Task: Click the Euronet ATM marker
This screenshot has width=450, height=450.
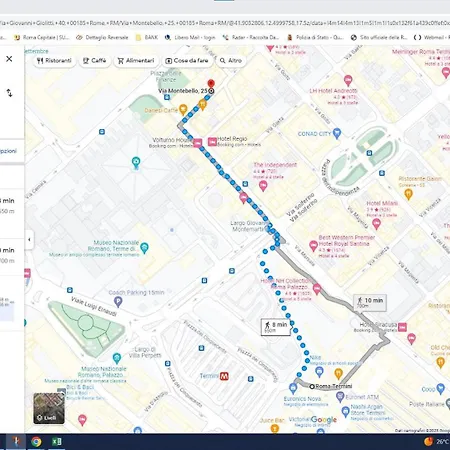Action: [x=340, y=397]
